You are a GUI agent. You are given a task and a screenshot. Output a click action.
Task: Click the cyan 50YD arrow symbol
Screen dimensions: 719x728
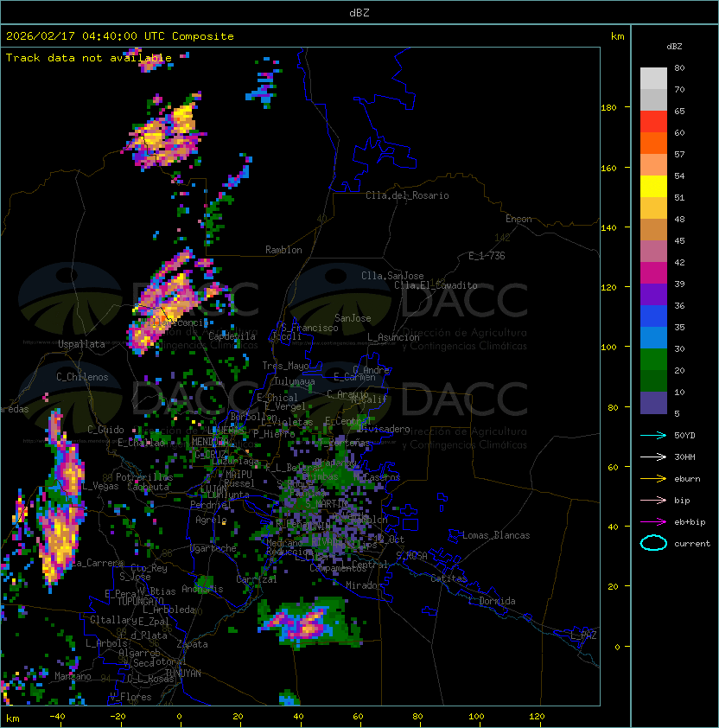point(653,436)
